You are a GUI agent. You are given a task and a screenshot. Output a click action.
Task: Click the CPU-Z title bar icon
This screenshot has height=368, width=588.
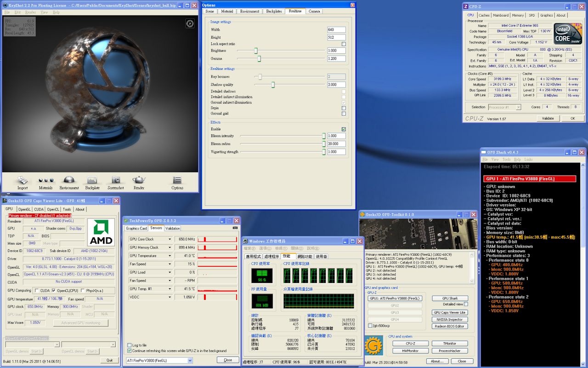click(x=466, y=6)
